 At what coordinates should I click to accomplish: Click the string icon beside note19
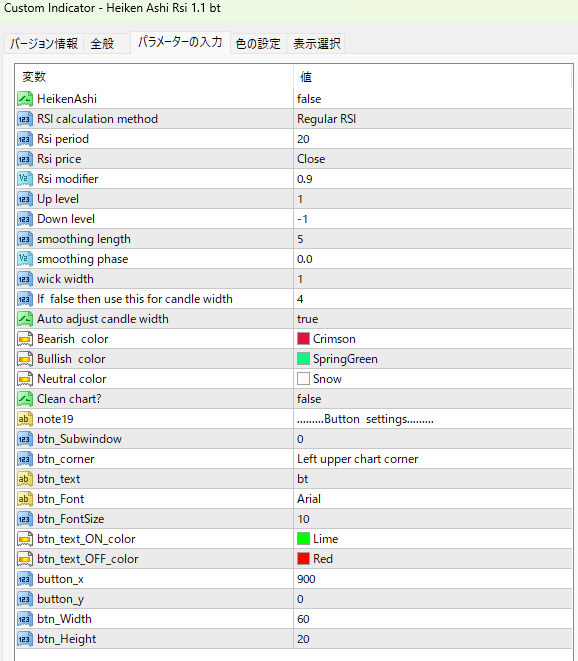tap(25, 419)
